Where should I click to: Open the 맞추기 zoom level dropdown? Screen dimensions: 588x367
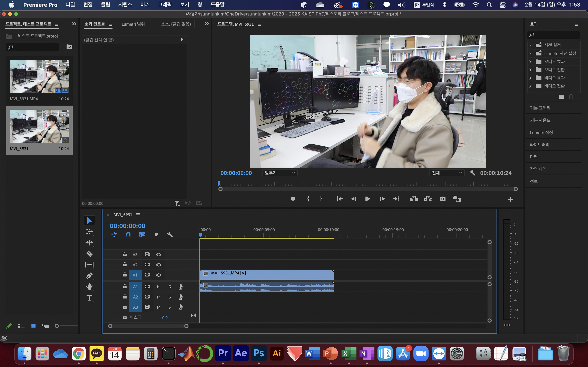coord(280,173)
